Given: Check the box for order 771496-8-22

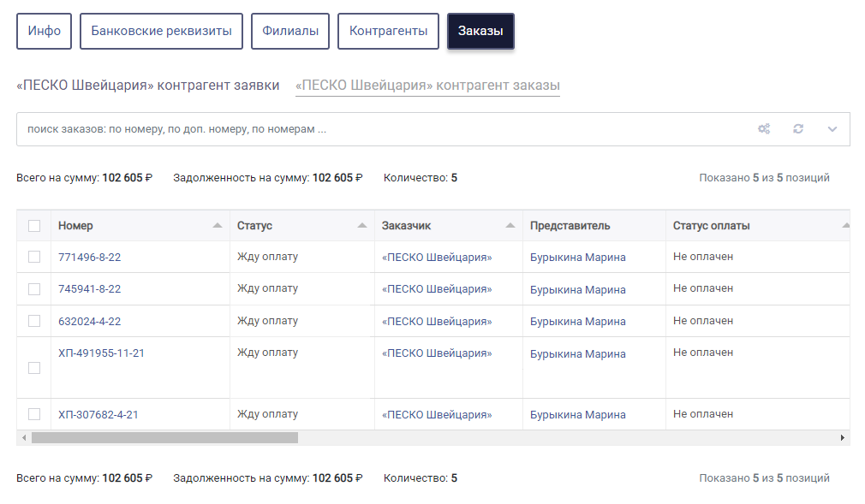Looking at the screenshot, I should tap(34, 257).
